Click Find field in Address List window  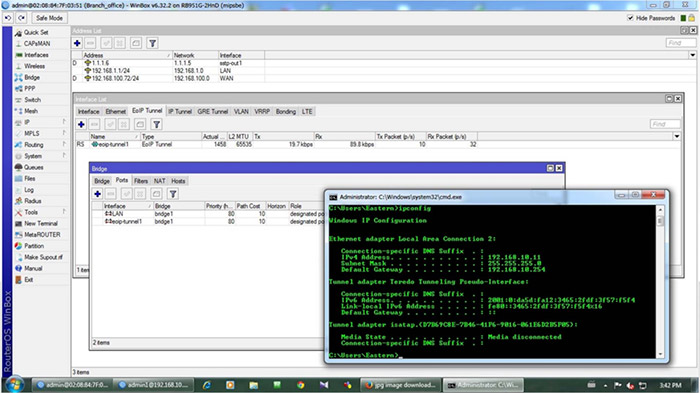point(680,43)
